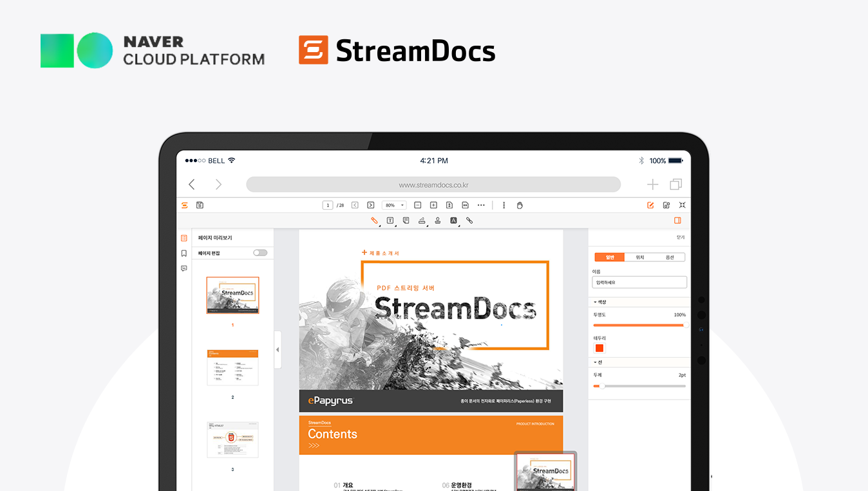Viewport: 868px width, 491px height.
Task: Select the highlighter/eraser tool
Action: click(x=422, y=221)
